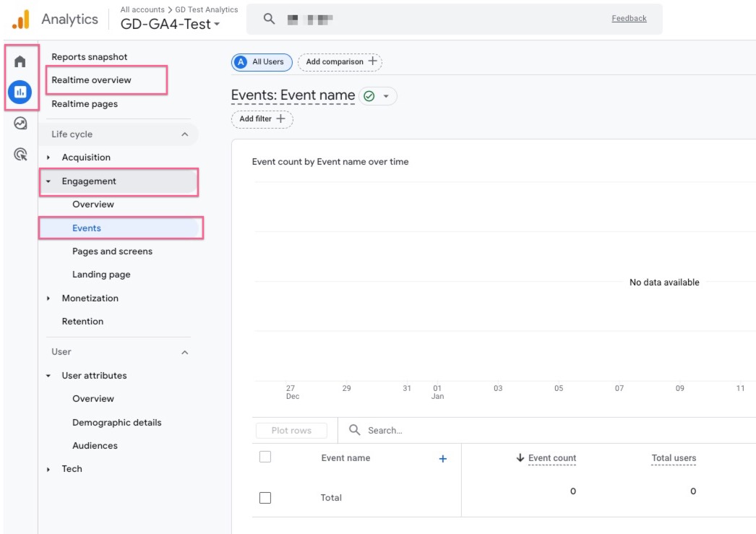Click the Total users column header
This screenshot has height=534, width=756.
click(x=674, y=458)
